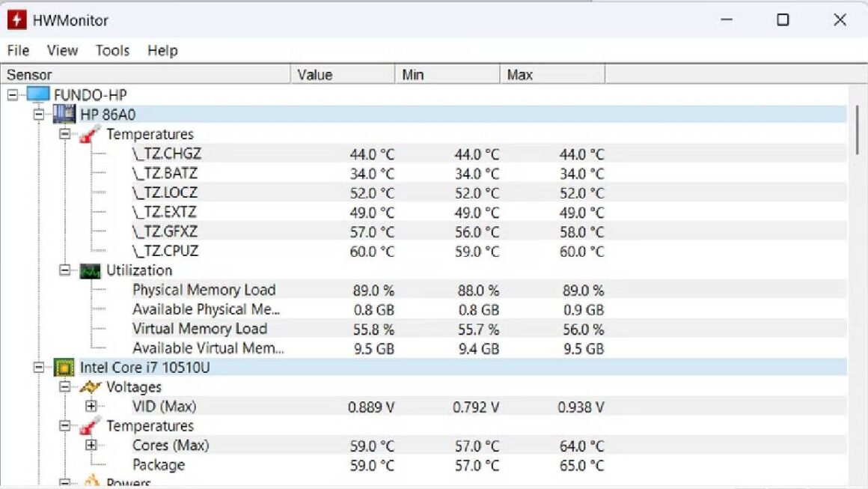This screenshot has height=489, width=868.
Task: Minimize the HWMonitor window
Action: (x=727, y=20)
